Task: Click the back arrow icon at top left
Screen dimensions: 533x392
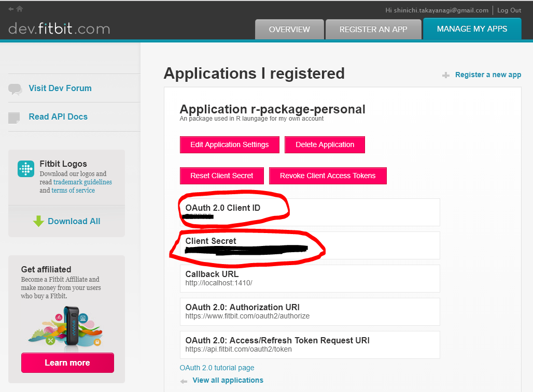Action: tap(11, 9)
